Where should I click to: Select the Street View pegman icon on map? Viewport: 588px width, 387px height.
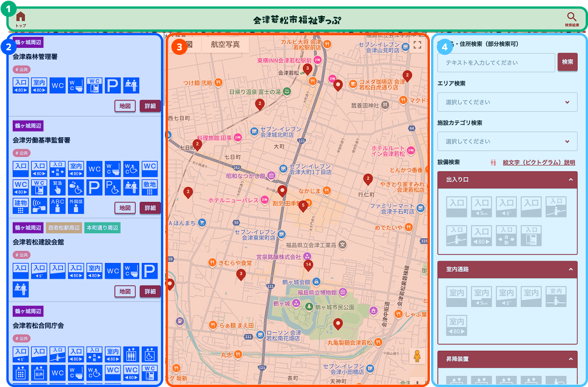(417, 356)
